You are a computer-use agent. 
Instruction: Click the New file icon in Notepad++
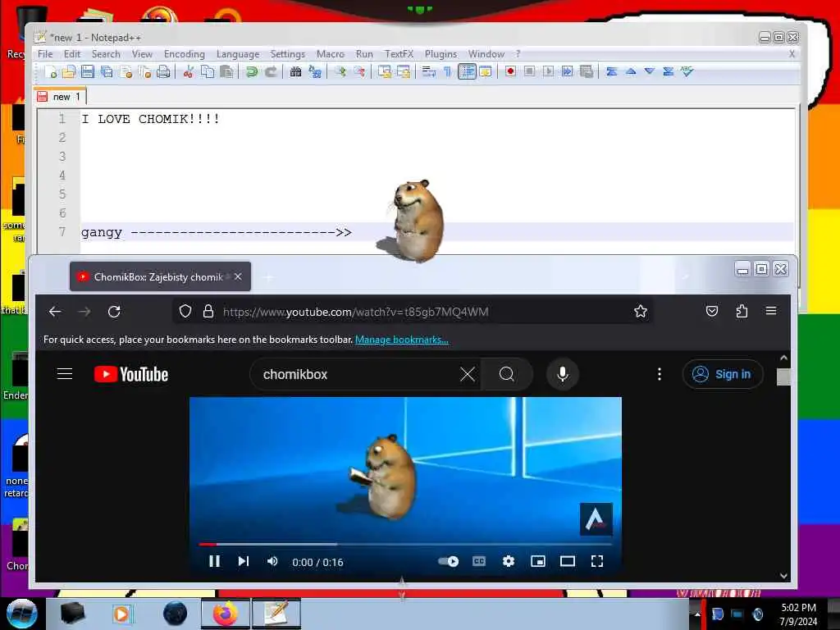click(50, 72)
